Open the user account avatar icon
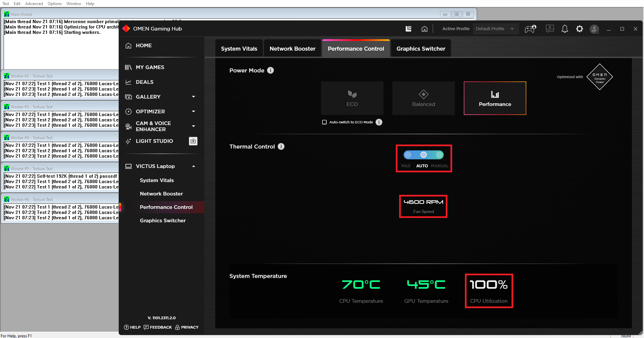644x338 pixels. coord(595,29)
